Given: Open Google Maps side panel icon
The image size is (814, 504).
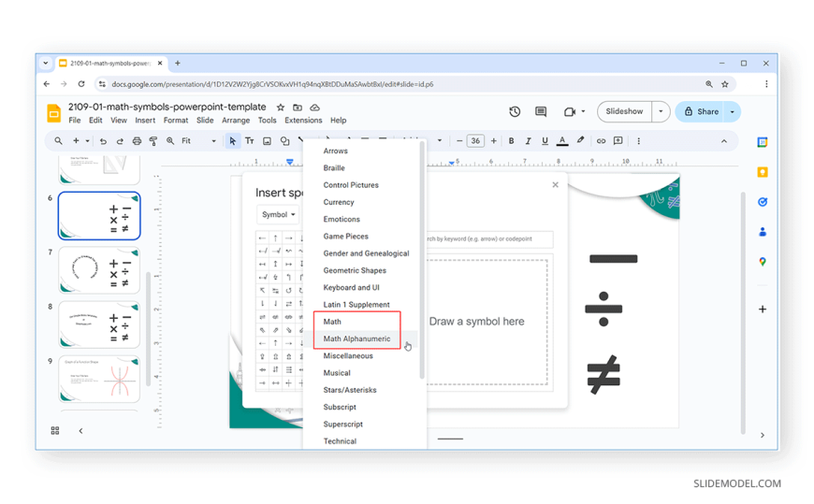Looking at the screenshot, I should [x=763, y=262].
